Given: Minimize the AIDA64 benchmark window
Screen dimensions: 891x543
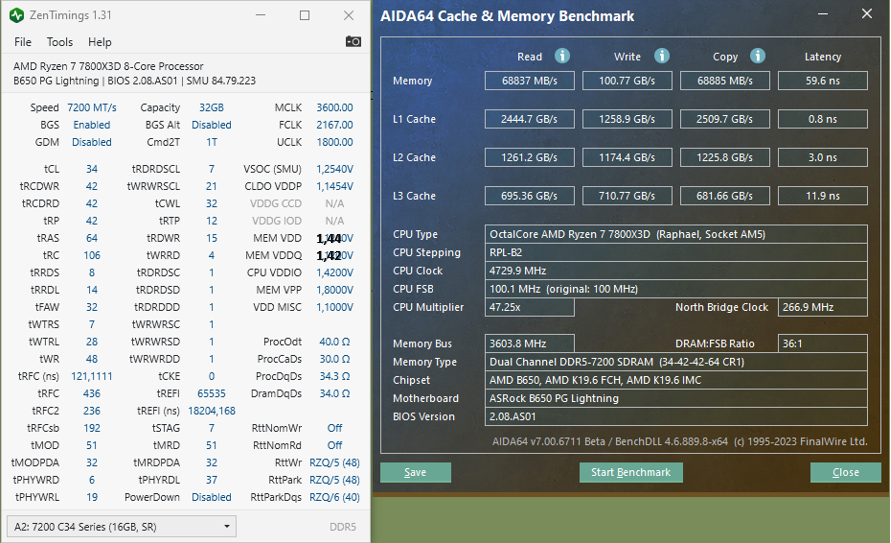Looking at the screenshot, I should click(x=822, y=14).
